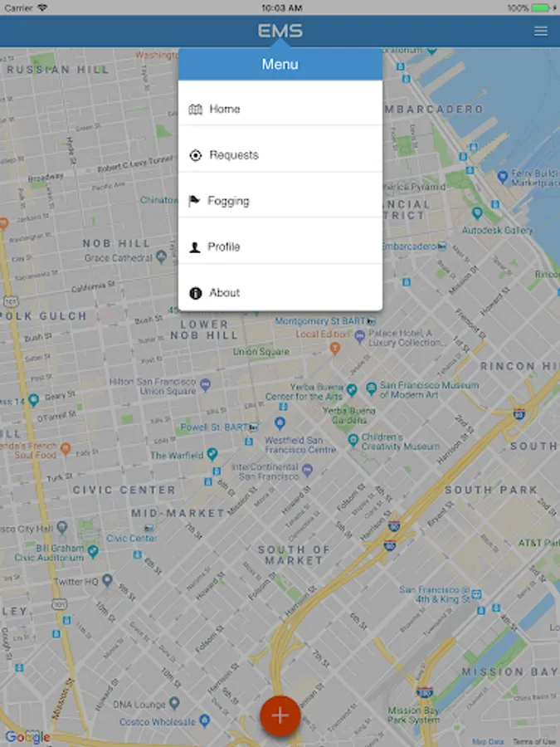This screenshot has height=747, width=560.
Task: Click the Home map icon
Action: coord(195,109)
